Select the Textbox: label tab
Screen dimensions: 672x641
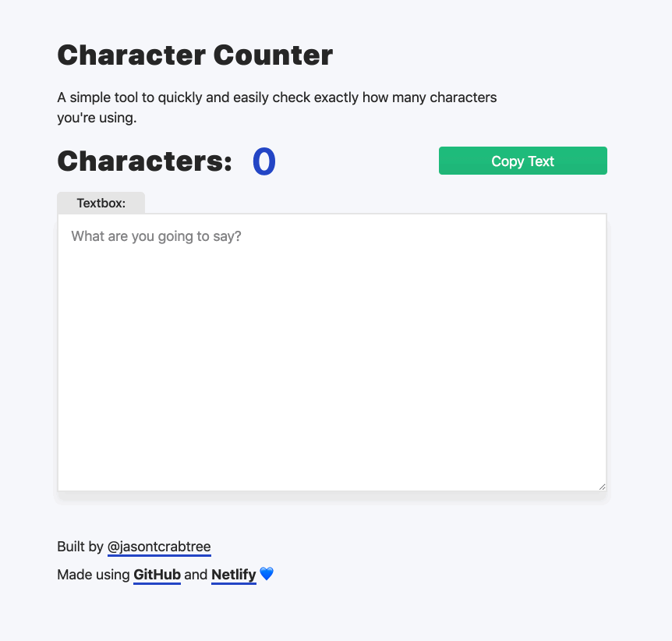(101, 203)
